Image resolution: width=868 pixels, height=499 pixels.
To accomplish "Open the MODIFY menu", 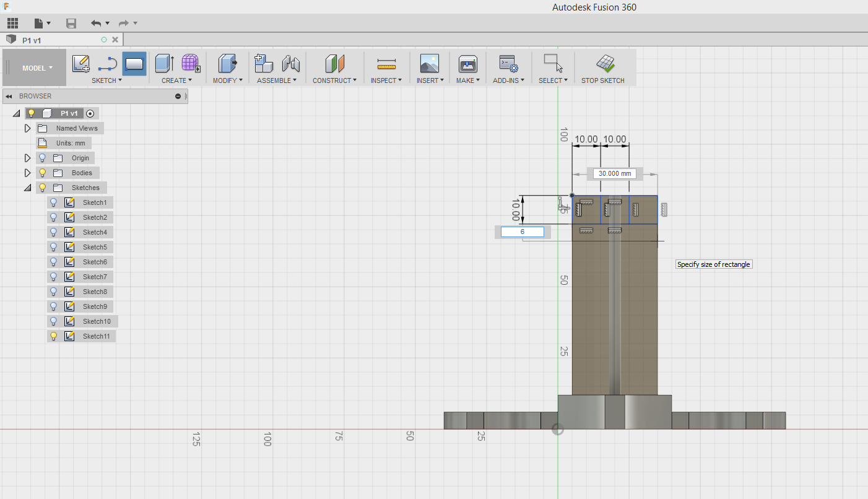I will tap(228, 80).
